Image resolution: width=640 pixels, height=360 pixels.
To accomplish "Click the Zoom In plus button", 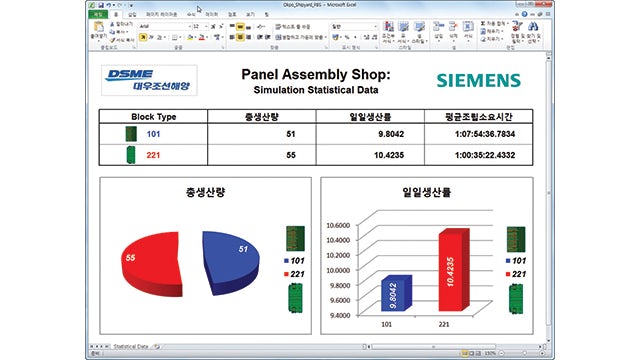I will 542,353.
